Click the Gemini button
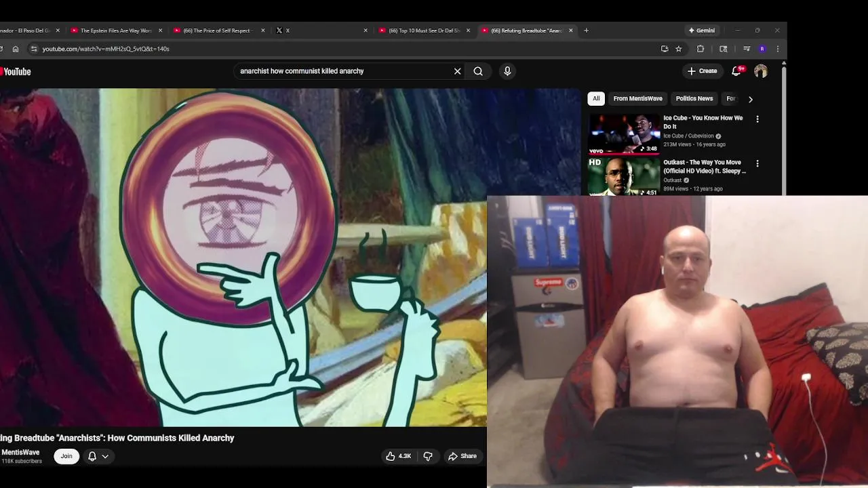The height and width of the screenshot is (488, 868). tap(702, 30)
